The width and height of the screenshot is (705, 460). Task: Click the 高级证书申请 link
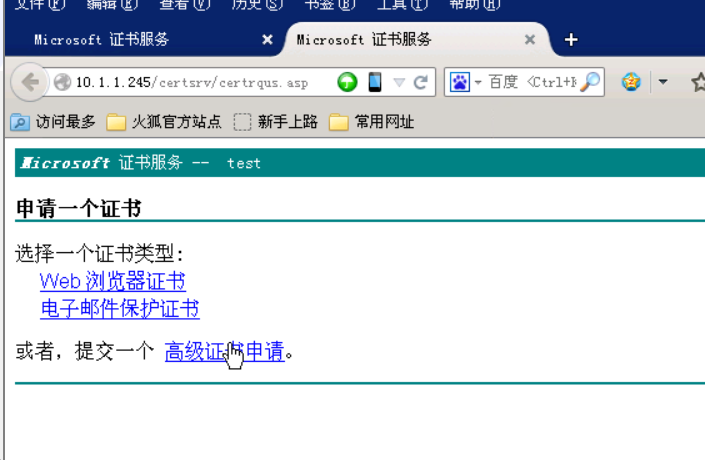[224, 351]
